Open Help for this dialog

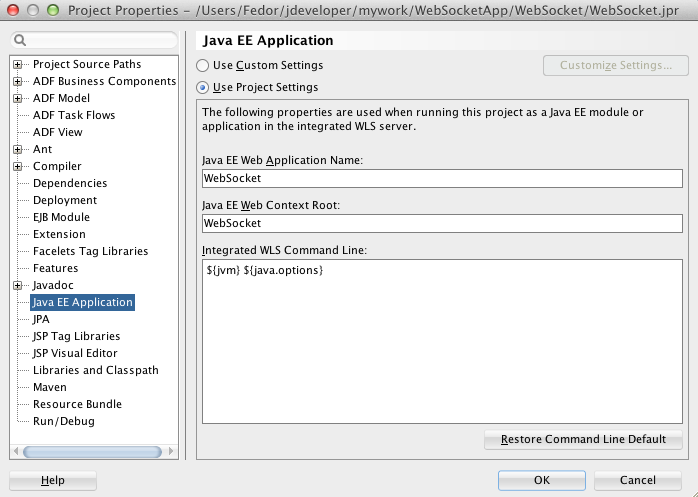[52, 480]
